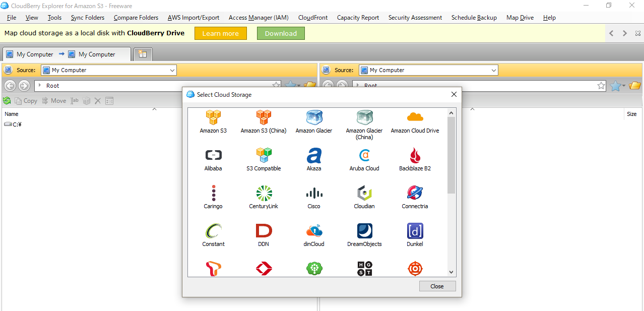Screen dimensions: 644x311
Task: Click the green Download button
Action: click(281, 33)
